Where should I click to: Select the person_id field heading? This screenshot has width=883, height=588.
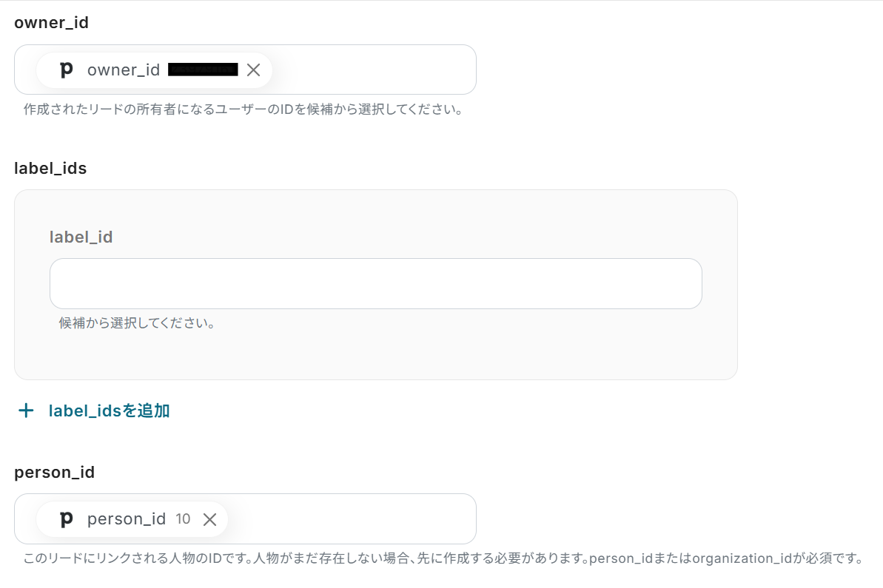pos(55,472)
